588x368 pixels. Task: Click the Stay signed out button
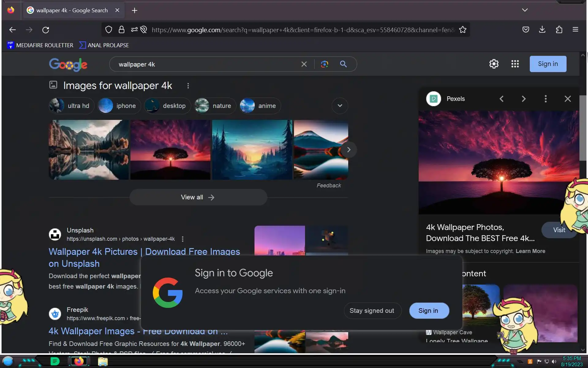tap(372, 311)
